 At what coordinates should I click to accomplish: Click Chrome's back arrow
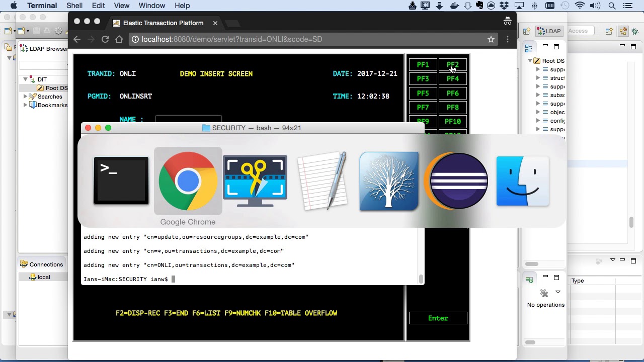[77, 39]
